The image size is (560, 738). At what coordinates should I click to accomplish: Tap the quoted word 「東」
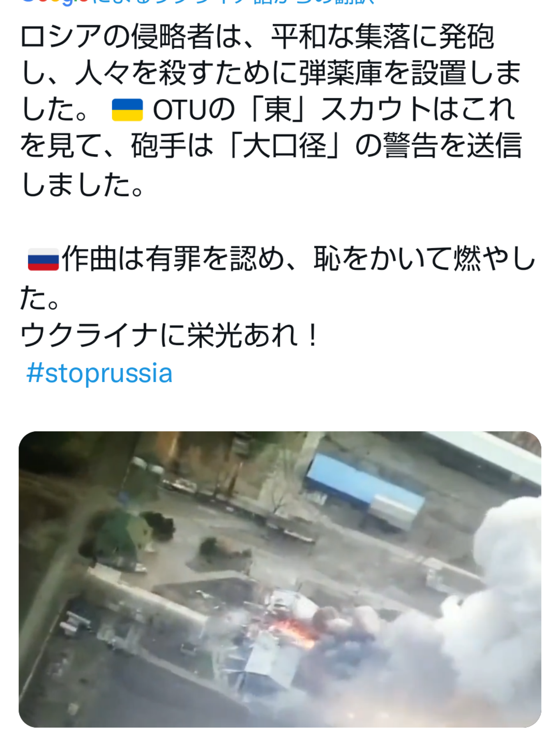tap(279, 110)
